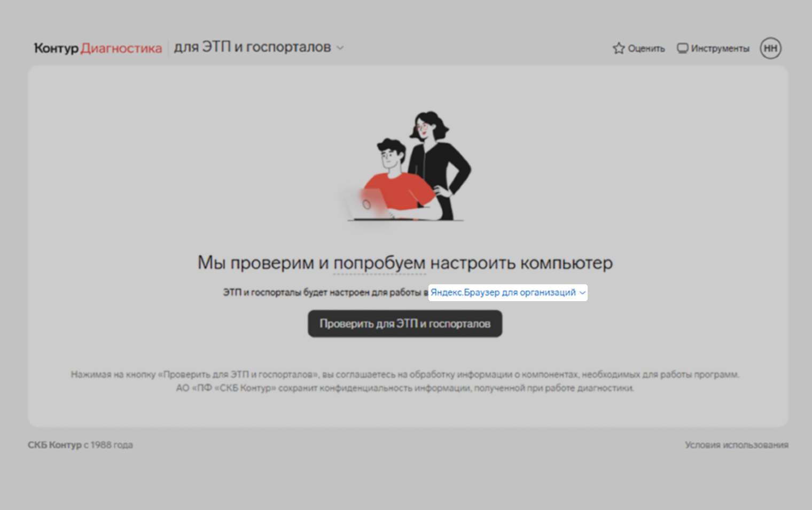812x510 pixels.
Task: Click the star icon next to Оценить
Action: (x=619, y=48)
